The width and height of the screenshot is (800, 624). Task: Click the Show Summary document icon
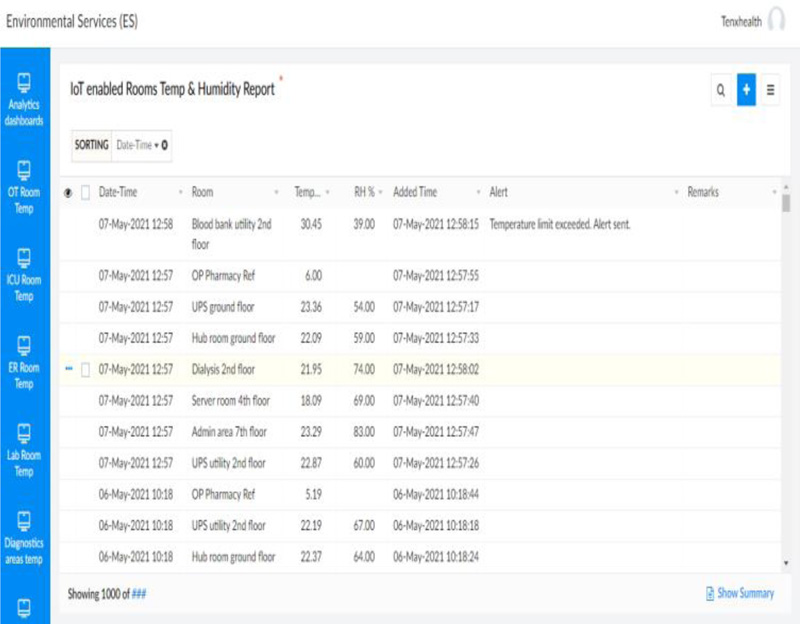pyautogui.click(x=710, y=593)
